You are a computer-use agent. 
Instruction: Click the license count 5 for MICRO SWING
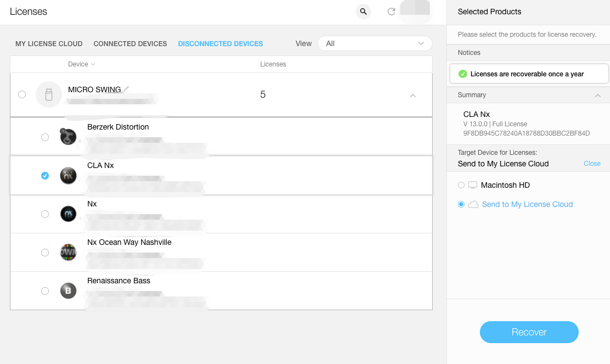point(263,94)
